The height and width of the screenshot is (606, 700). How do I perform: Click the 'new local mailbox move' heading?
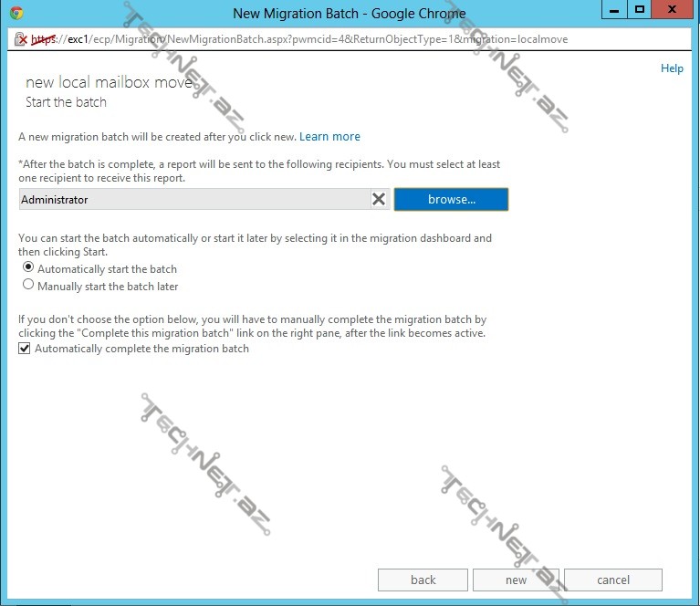click(108, 83)
